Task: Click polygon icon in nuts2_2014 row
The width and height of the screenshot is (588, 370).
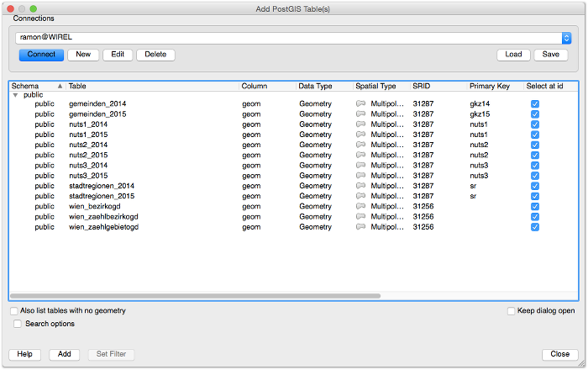Action: pyautogui.click(x=360, y=145)
